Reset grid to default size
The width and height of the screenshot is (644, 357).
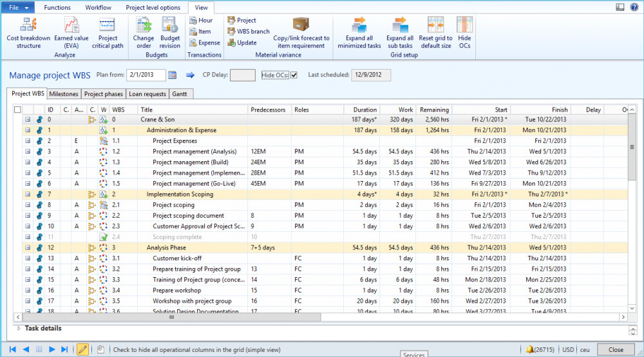tap(435, 34)
